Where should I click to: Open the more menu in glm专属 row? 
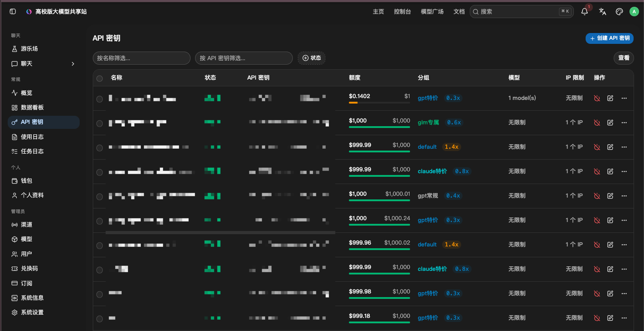click(624, 123)
